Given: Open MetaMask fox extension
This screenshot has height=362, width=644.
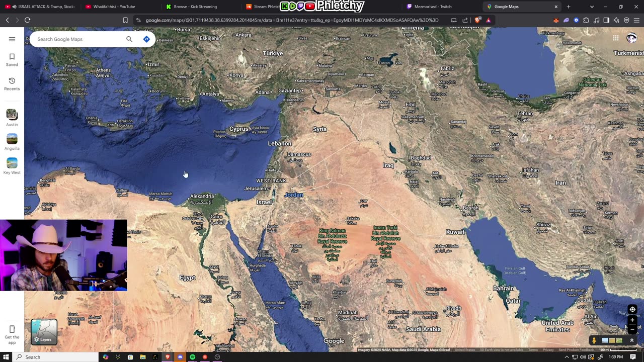Looking at the screenshot, I should coord(556,20).
